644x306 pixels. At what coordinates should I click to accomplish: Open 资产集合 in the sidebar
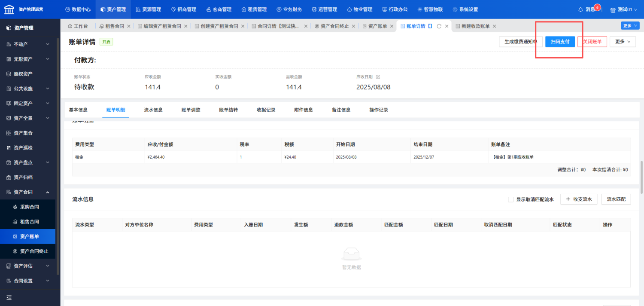pyautogui.click(x=28, y=133)
